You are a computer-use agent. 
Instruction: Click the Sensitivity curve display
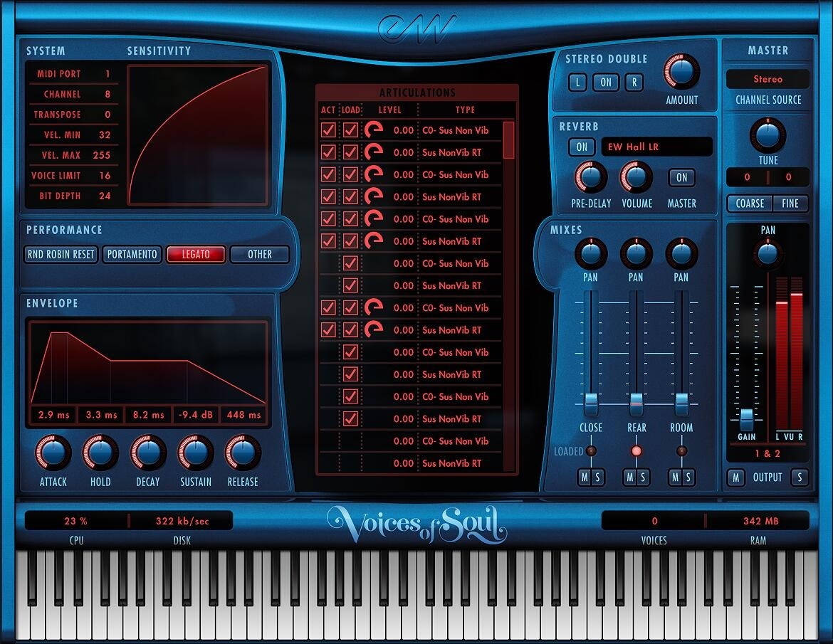[x=197, y=135]
